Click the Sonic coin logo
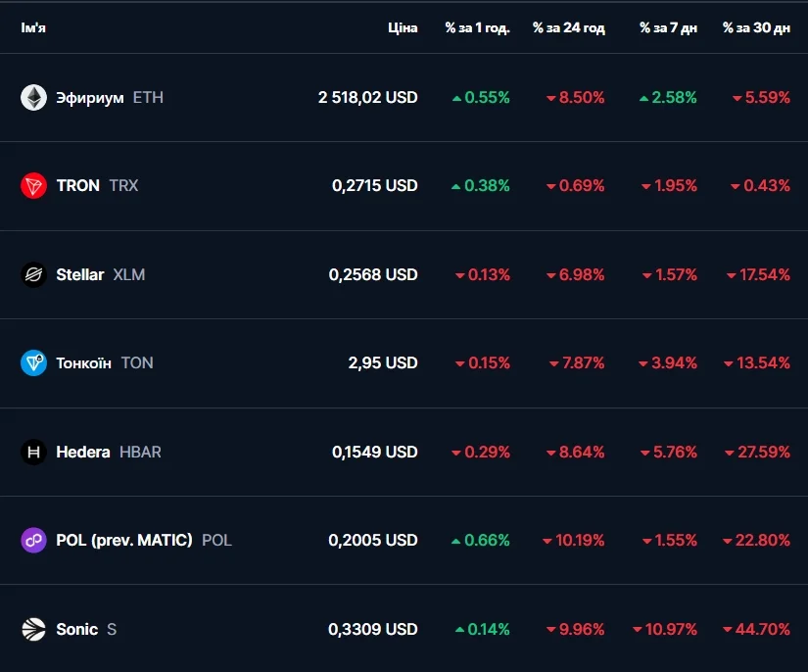The image size is (808, 672). 33,629
